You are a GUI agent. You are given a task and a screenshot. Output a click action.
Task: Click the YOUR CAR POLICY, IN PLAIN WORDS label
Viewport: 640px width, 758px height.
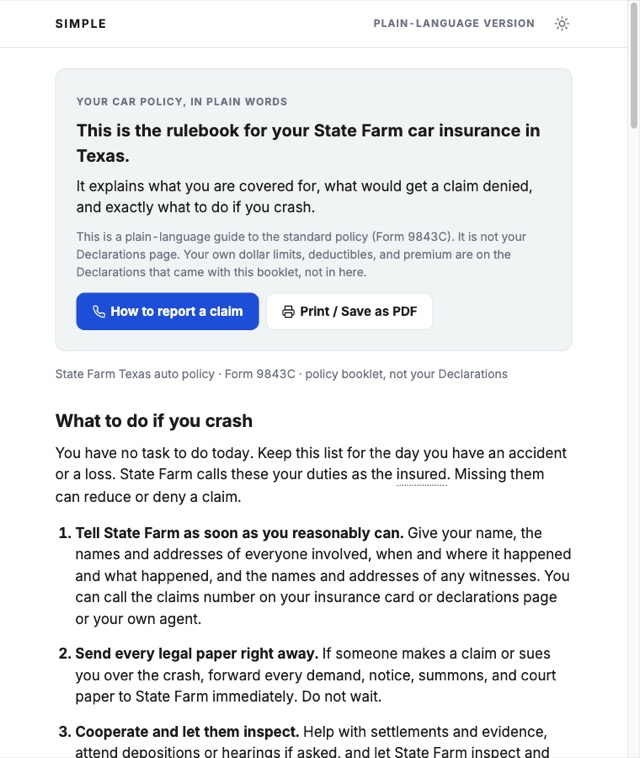click(182, 102)
